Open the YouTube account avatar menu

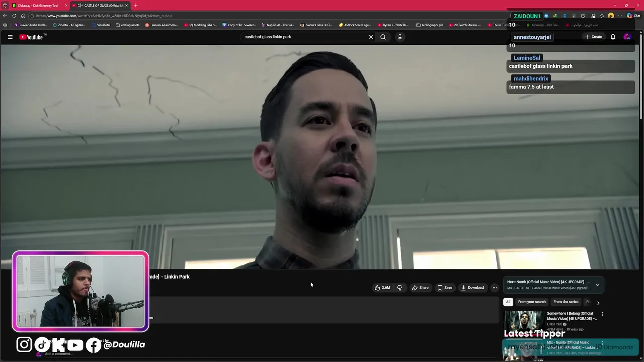[627, 37]
